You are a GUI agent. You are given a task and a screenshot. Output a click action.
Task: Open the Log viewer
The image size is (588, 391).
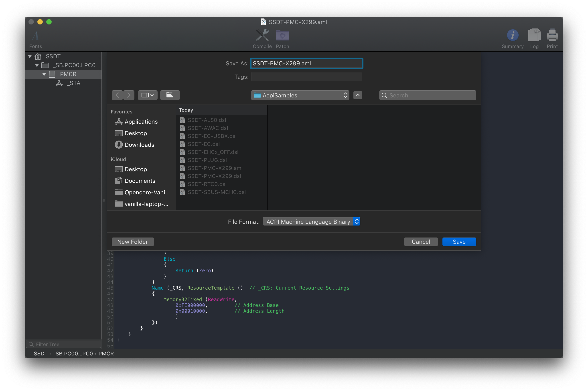click(534, 36)
